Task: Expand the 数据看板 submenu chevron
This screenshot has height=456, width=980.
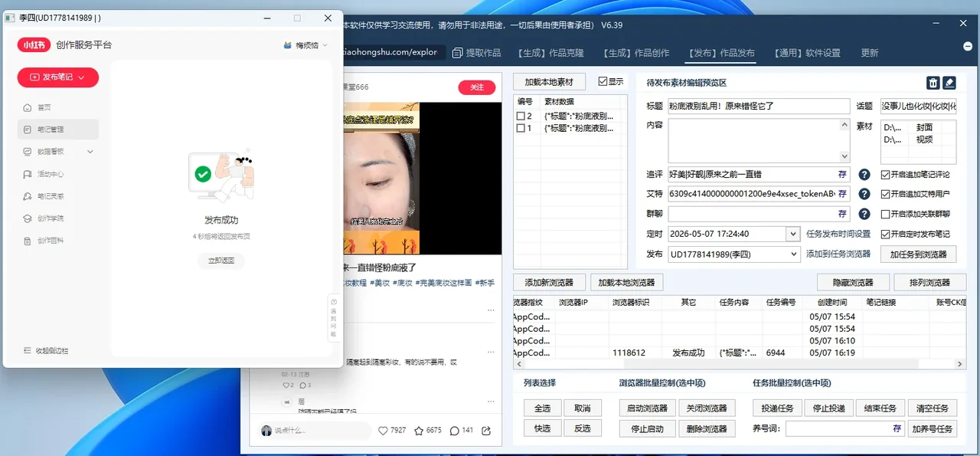Action: [90, 152]
